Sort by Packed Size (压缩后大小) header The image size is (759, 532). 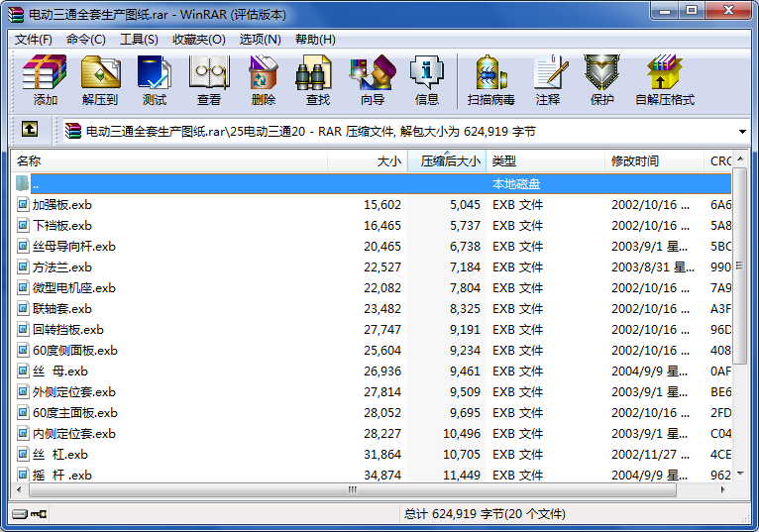447,161
